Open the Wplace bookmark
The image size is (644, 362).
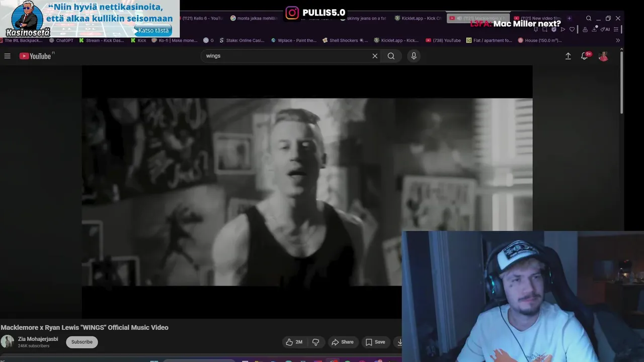(x=294, y=40)
